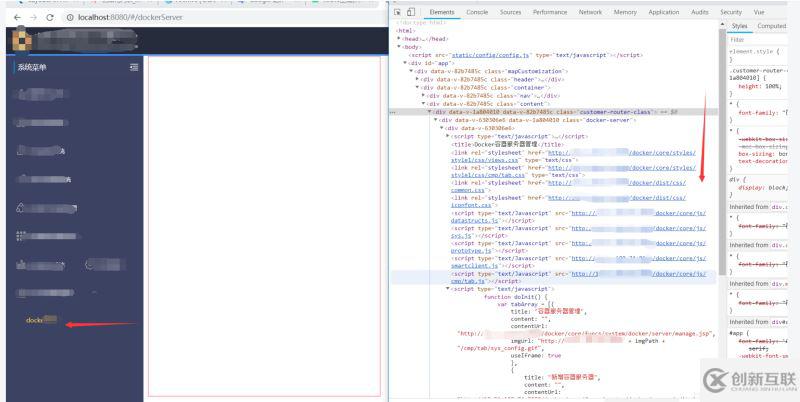
Task: Collapse the 系统菜单 sidebar with the menu icon
Action: 134,67
